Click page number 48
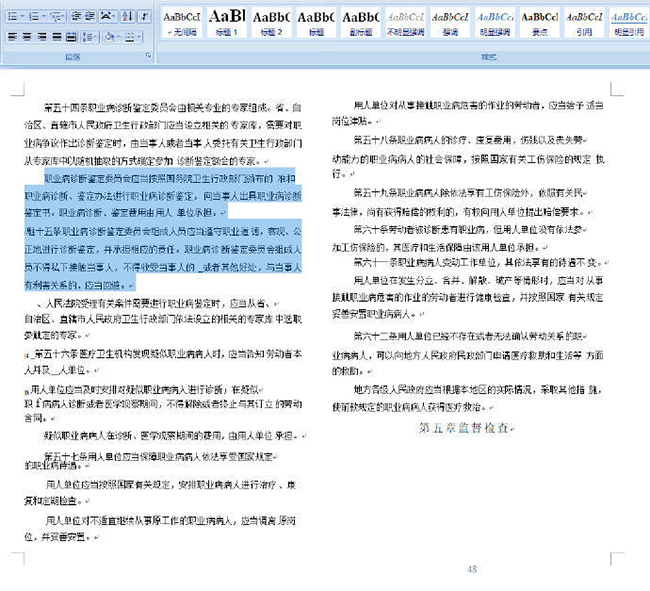Image resolution: width=650 pixels, height=591 pixels. click(x=472, y=569)
